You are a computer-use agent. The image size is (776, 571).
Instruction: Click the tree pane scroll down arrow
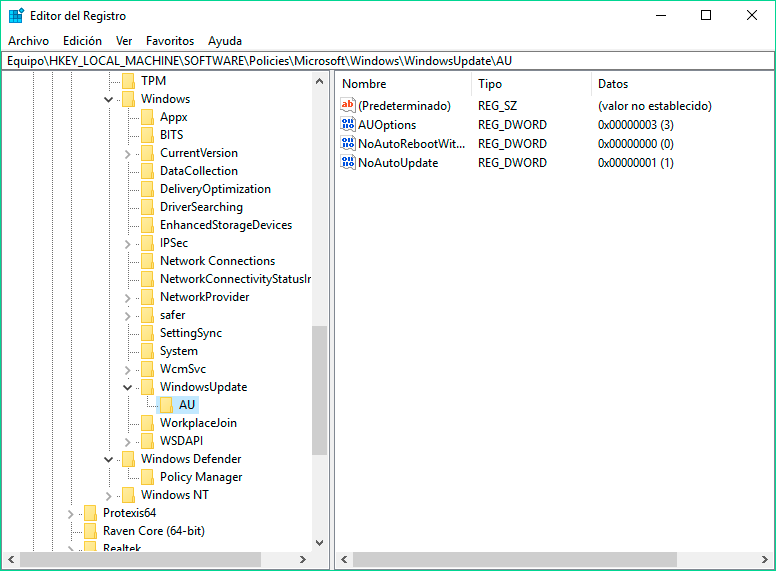[x=320, y=542]
